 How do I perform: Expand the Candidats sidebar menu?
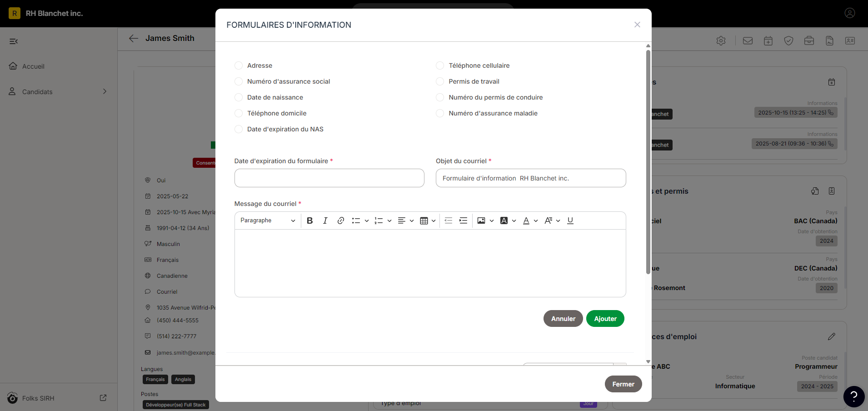click(105, 91)
